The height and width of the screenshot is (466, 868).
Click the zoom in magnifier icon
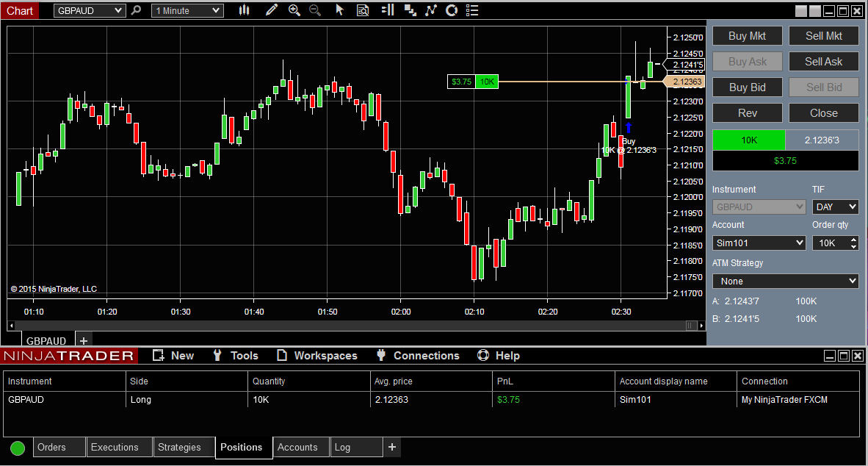294,10
